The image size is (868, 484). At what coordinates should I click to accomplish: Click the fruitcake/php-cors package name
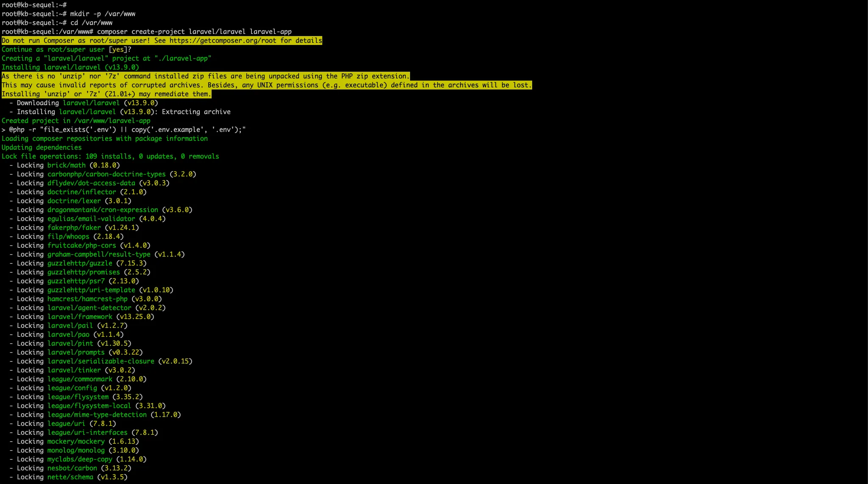click(x=82, y=246)
